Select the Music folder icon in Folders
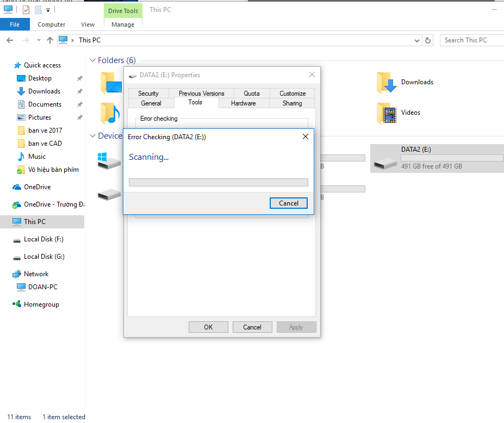504x423 pixels. 110,113
